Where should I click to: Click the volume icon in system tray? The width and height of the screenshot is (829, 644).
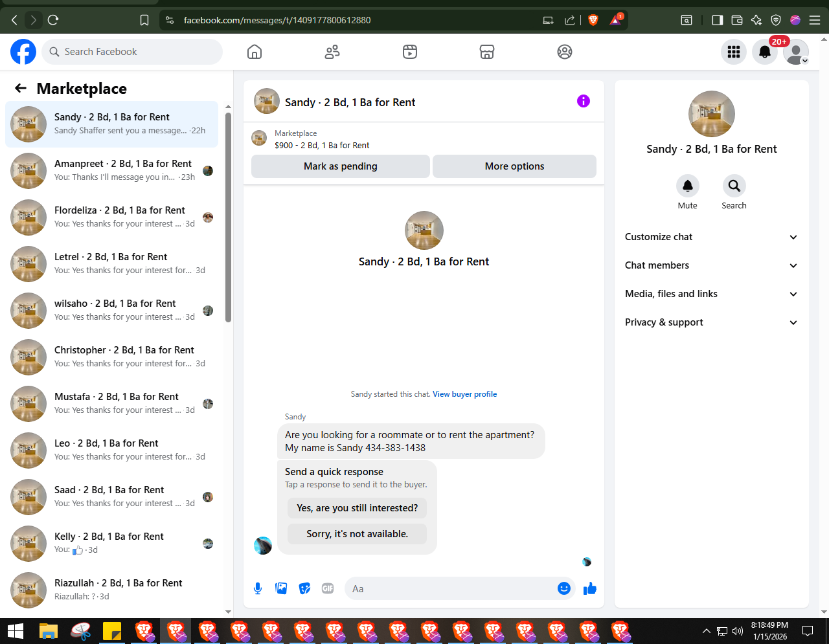pos(738,631)
